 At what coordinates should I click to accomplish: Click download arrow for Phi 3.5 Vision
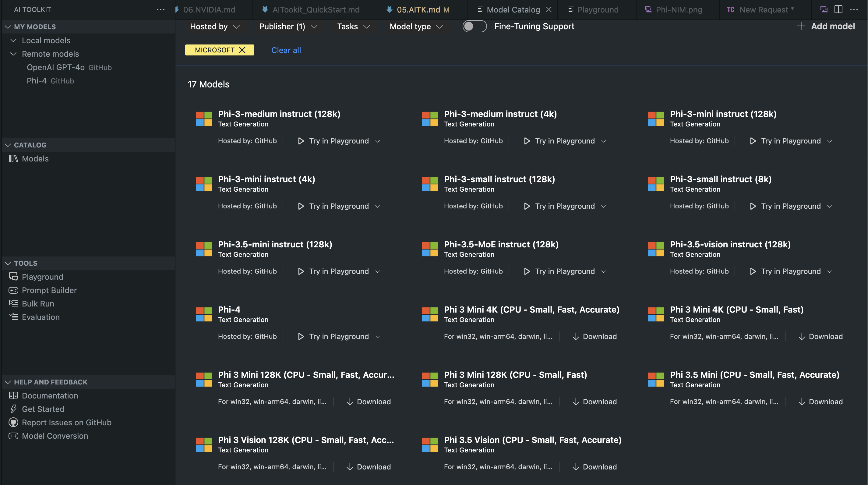[x=576, y=467]
